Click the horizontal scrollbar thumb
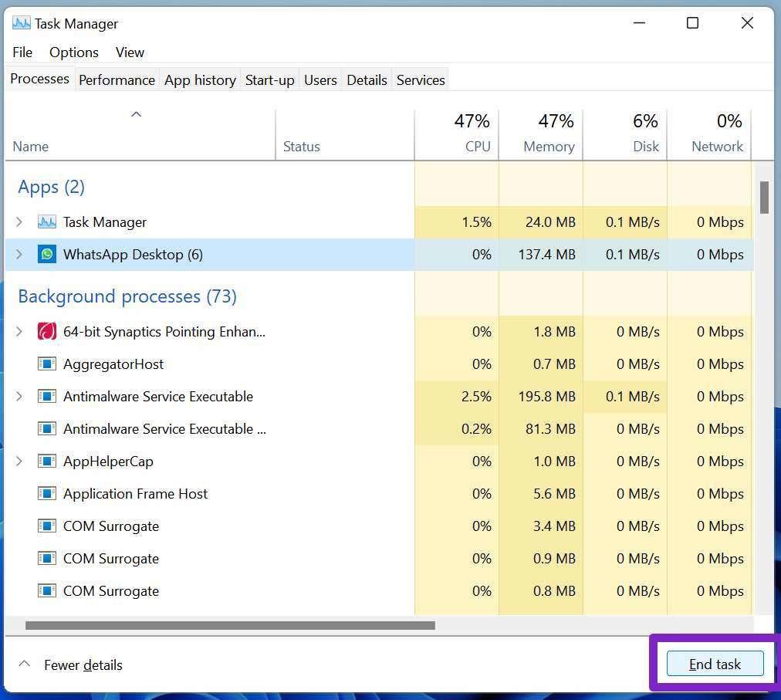 click(x=230, y=625)
